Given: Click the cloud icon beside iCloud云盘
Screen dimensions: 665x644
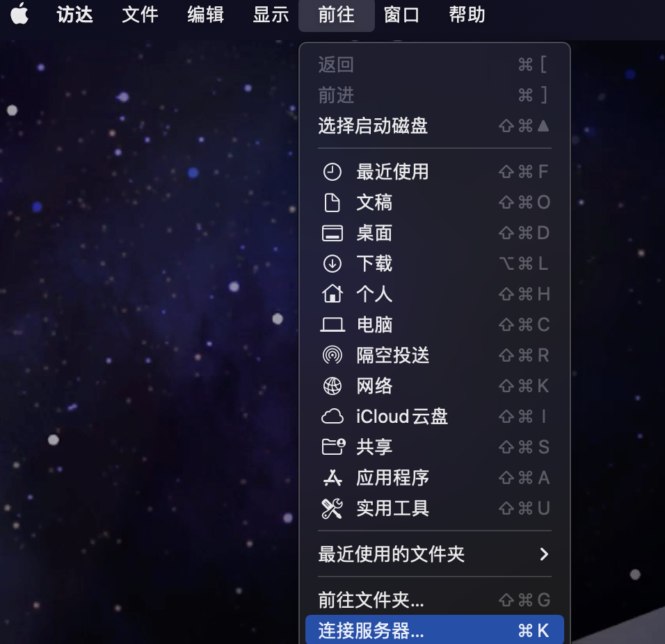Looking at the screenshot, I should [x=332, y=417].
